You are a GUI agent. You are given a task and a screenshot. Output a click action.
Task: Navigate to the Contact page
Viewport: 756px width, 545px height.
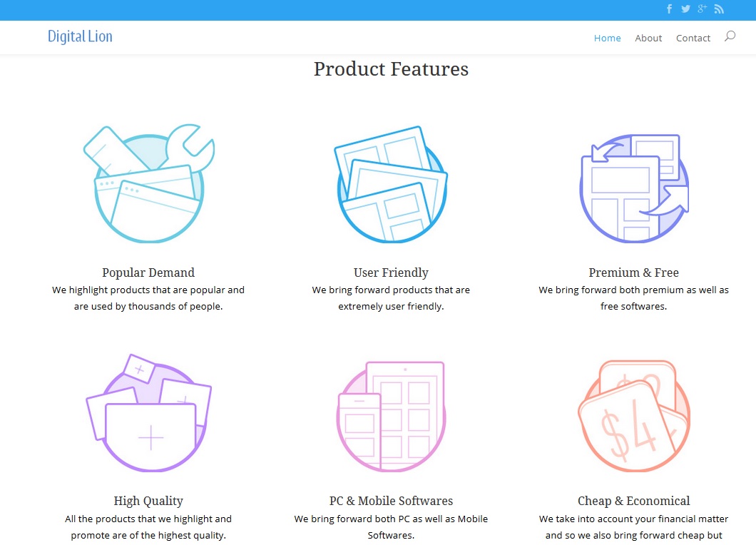click(693, 39)
